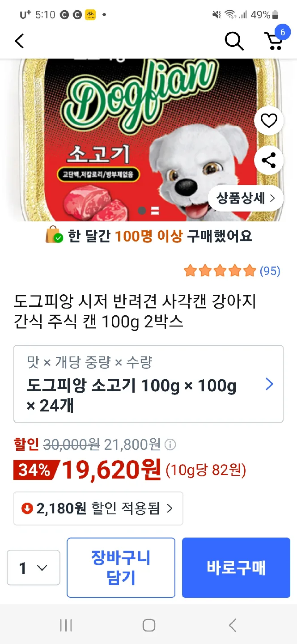Image resolution: width=297 pixels, height=644 pixels.
Task: Open reviews via the star rating
Action: [220, 271]
